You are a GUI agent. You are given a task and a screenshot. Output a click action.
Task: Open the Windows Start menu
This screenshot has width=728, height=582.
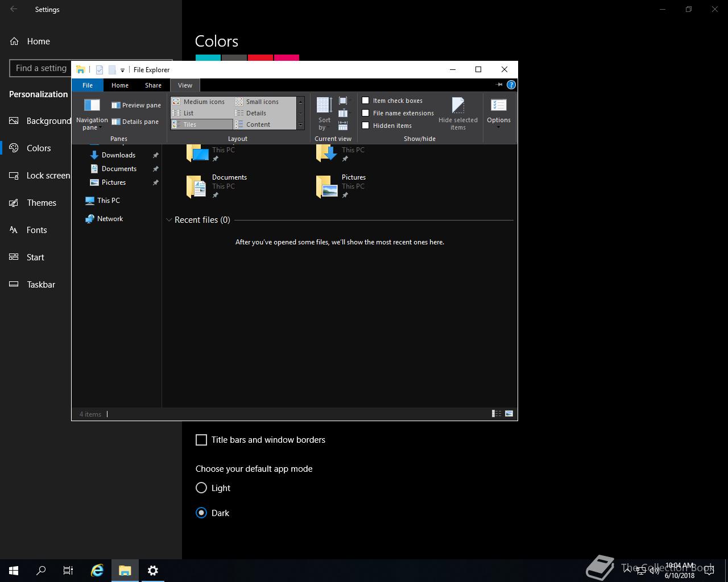click(x=14, y=571)
